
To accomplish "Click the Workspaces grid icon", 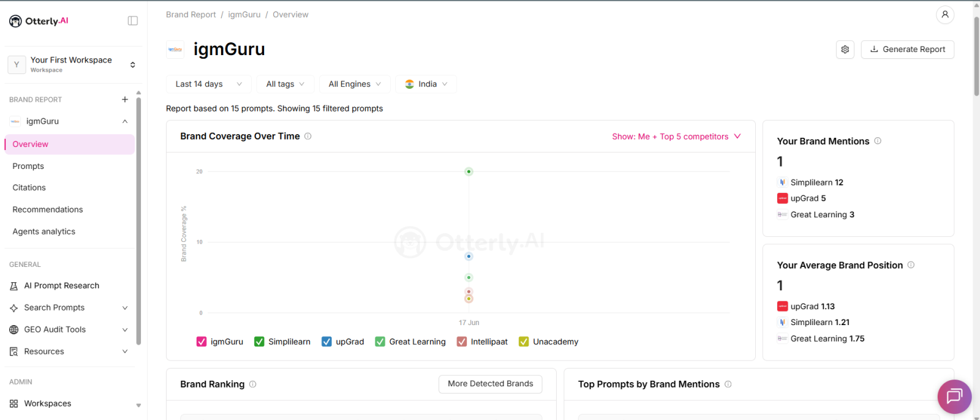I will click(14, 404).
